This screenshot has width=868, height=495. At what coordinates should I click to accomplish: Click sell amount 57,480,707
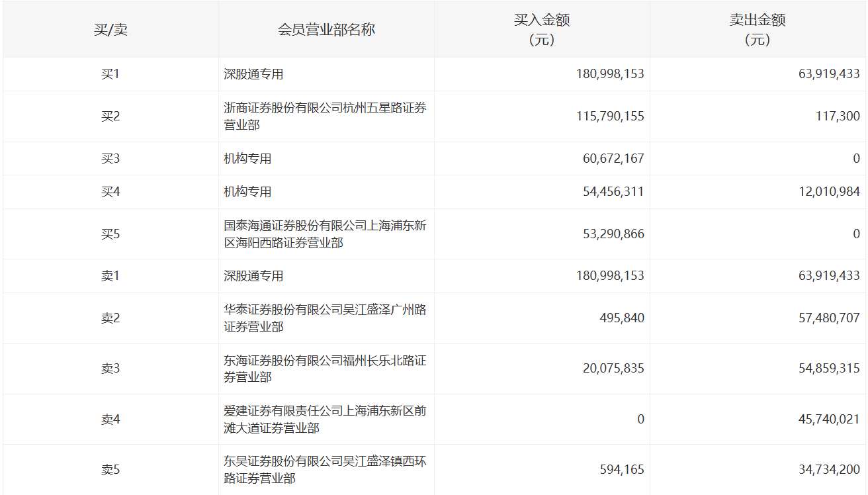pos(829,318)
